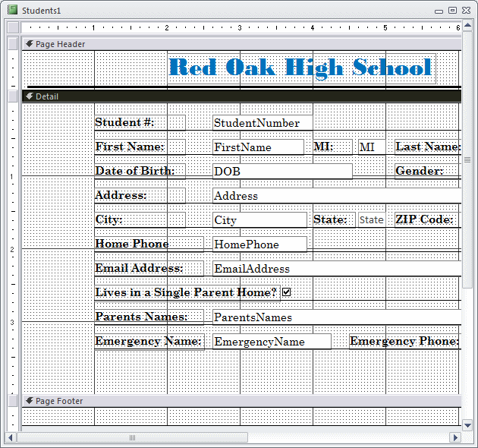
Task: Select the Email Address: label
Action: point(149,269)
